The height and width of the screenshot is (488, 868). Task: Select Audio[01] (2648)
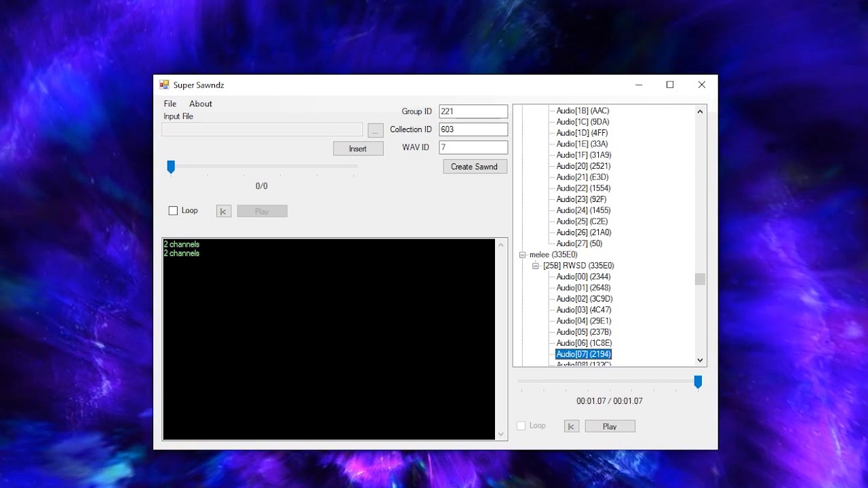(584, 288)
